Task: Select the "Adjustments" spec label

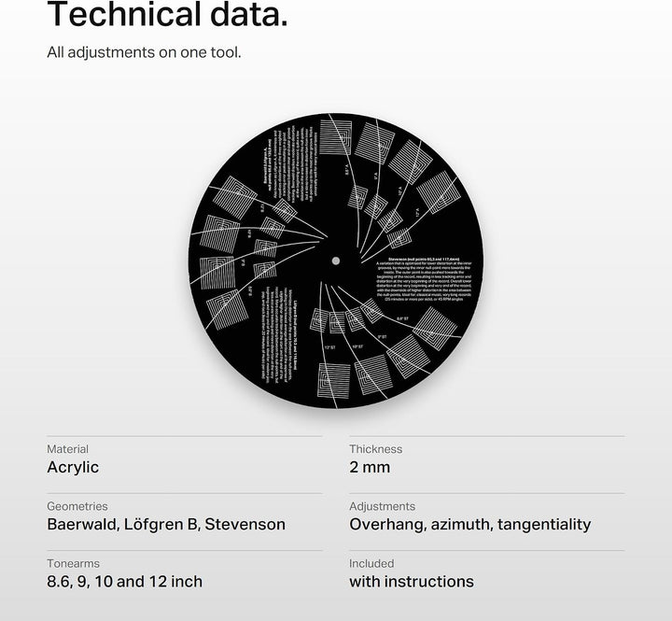Action: pos(383,506)
